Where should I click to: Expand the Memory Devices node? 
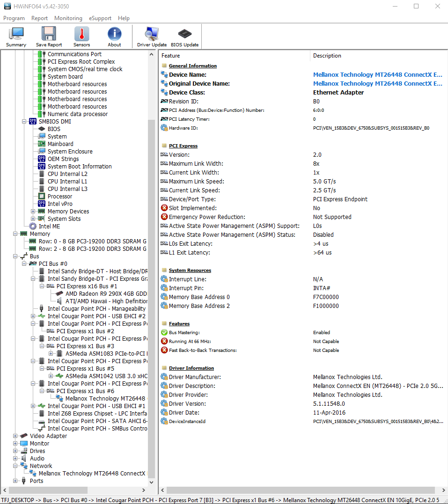click(33, 212)
